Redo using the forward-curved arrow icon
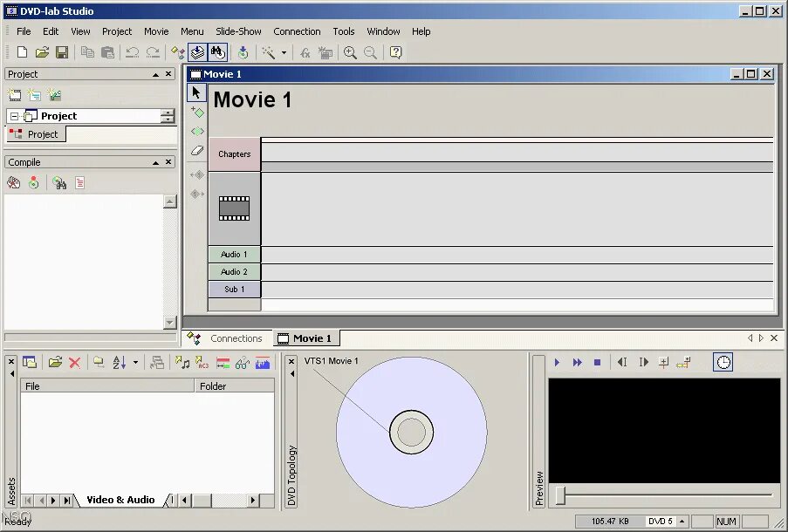The image size is (788, 532). [153, 52]
